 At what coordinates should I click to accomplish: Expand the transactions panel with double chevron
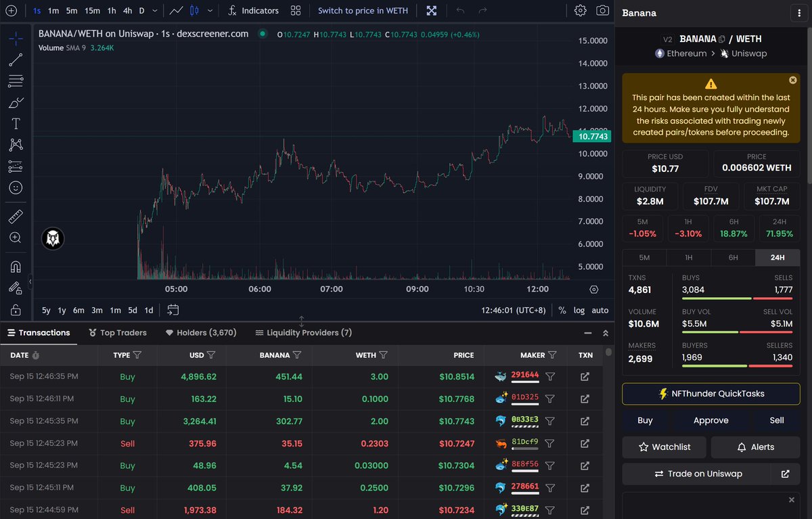point(605,333)
